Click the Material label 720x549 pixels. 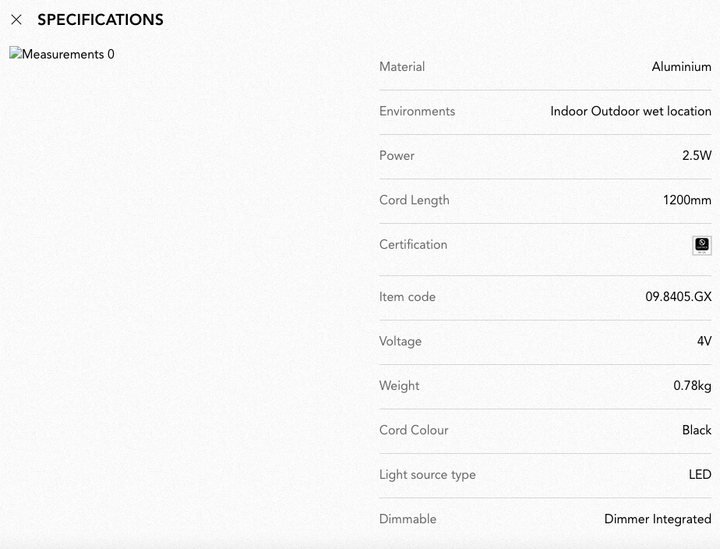tap(402, 67)
